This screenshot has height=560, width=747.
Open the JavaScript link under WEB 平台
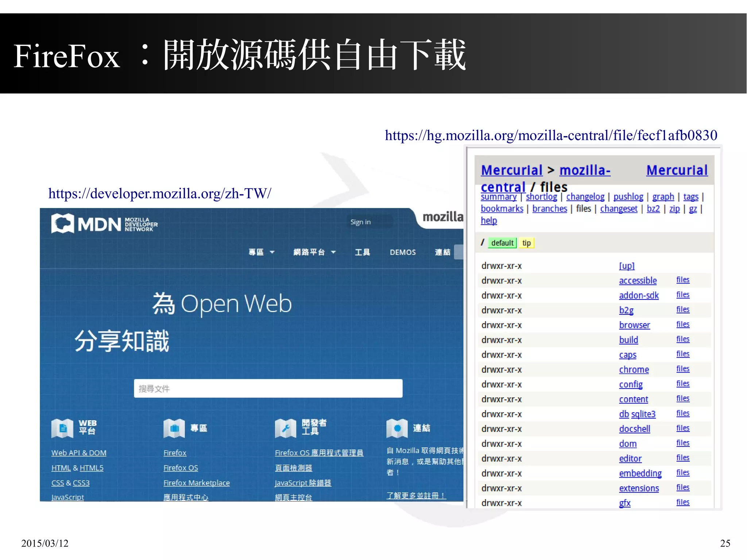(67, 497)
